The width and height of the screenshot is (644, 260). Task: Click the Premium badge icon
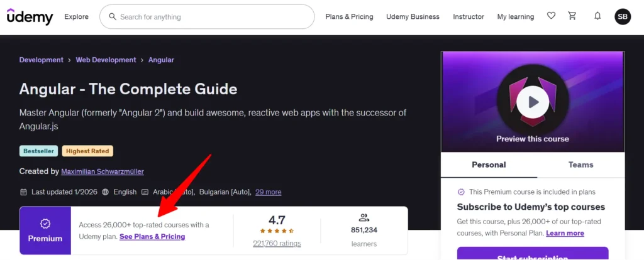tap(45, 224)
